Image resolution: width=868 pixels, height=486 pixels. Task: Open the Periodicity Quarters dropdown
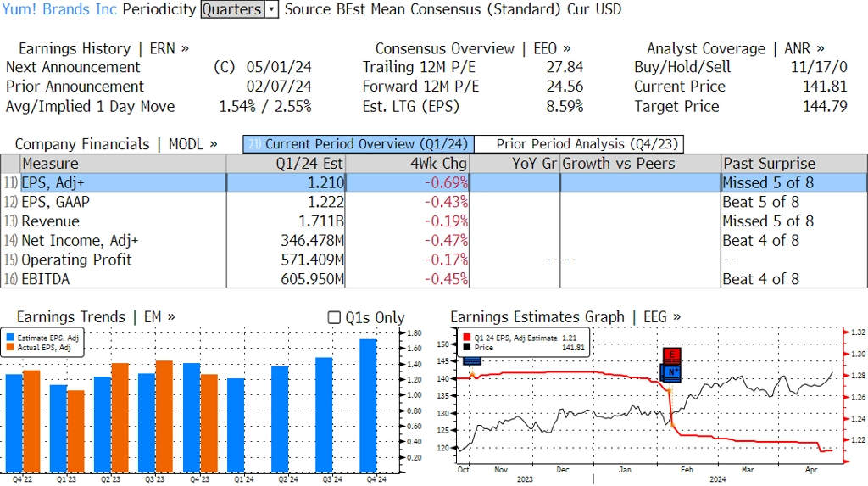[239, 9]
